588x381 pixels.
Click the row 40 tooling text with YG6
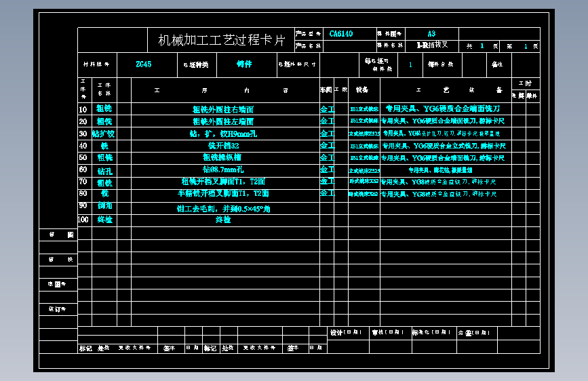pos(444,146)
